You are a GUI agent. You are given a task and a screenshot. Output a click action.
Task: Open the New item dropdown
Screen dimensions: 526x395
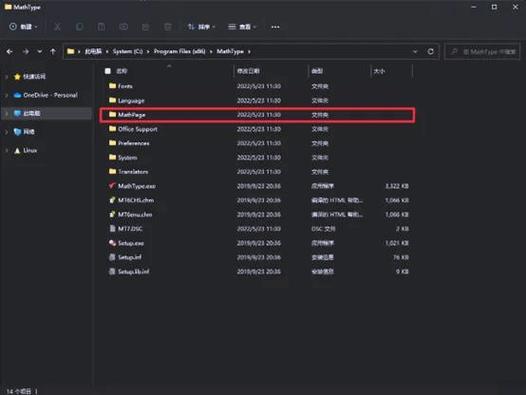coord(23,27)
